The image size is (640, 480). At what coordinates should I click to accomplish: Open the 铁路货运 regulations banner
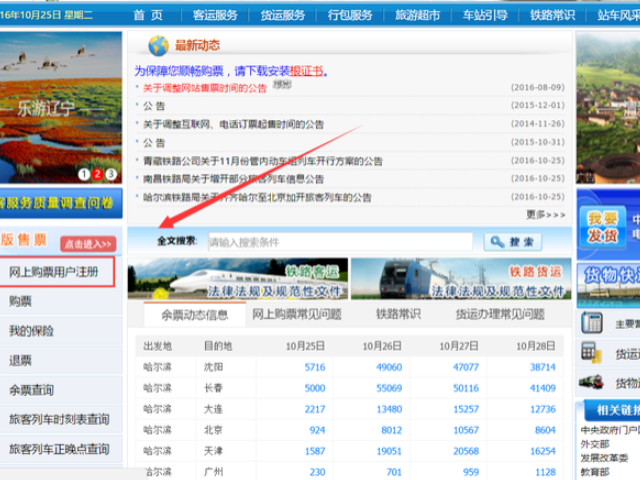[460, 278]
